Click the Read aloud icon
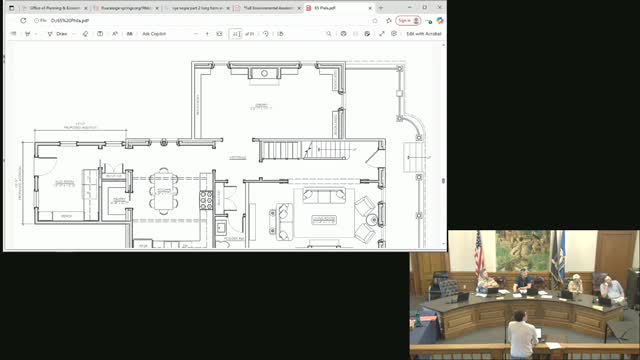 115,34
